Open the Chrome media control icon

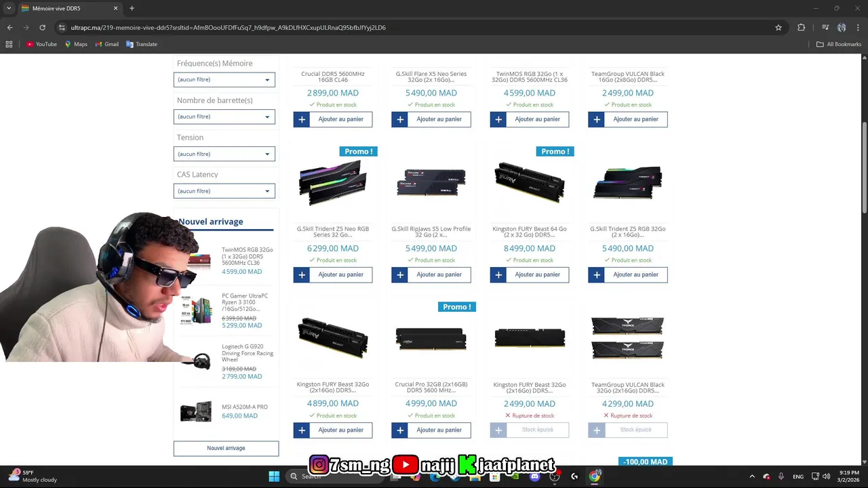click(825, 28)
